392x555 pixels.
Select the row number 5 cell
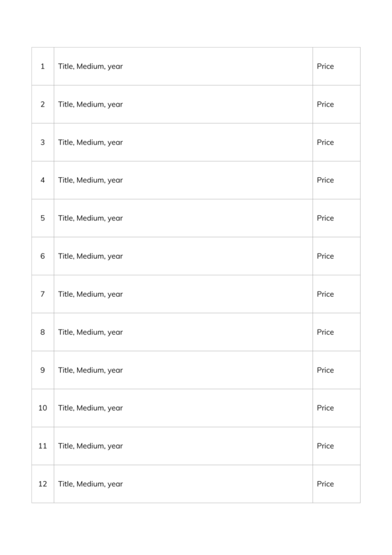(x=43, y=218)
